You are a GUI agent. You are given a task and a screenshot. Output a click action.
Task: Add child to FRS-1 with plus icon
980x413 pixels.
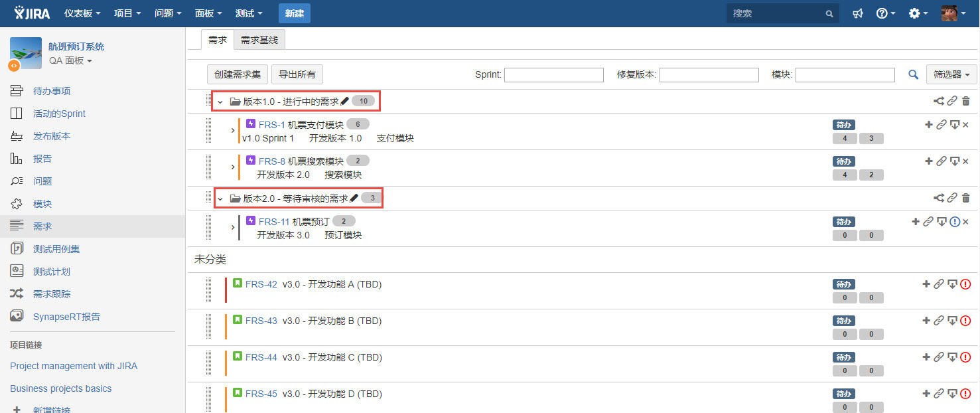pos(929,125)
